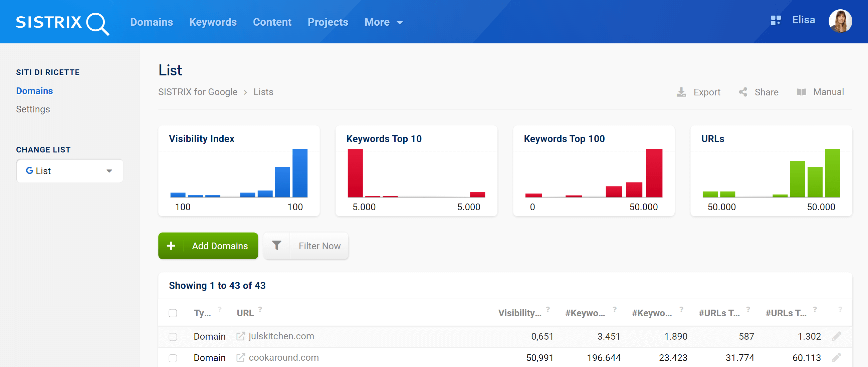Image resolution: width=868 pixels, height=367 pixels.
Task: Click the help icon above edit column
Action: pos(840,309)
